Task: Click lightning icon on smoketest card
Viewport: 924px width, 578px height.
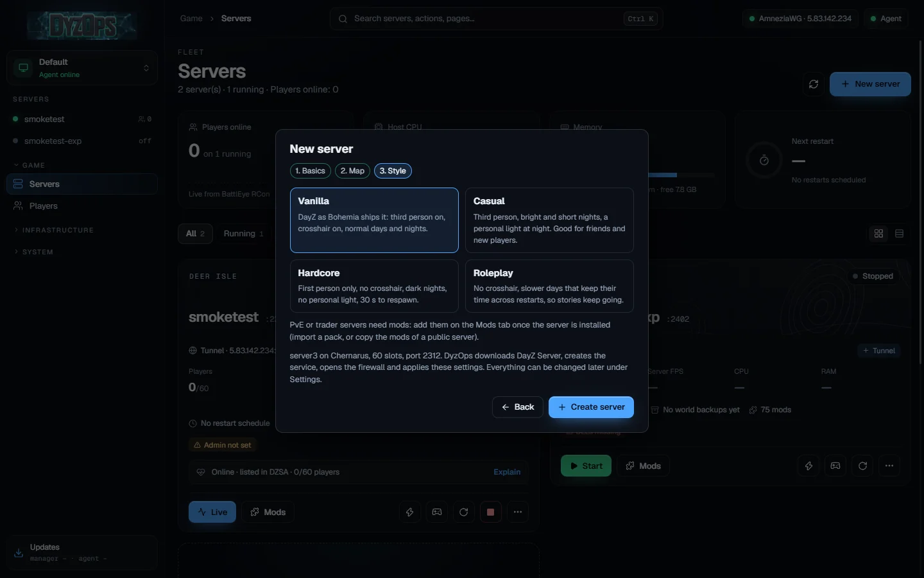Action: click(x=410, y=512)
